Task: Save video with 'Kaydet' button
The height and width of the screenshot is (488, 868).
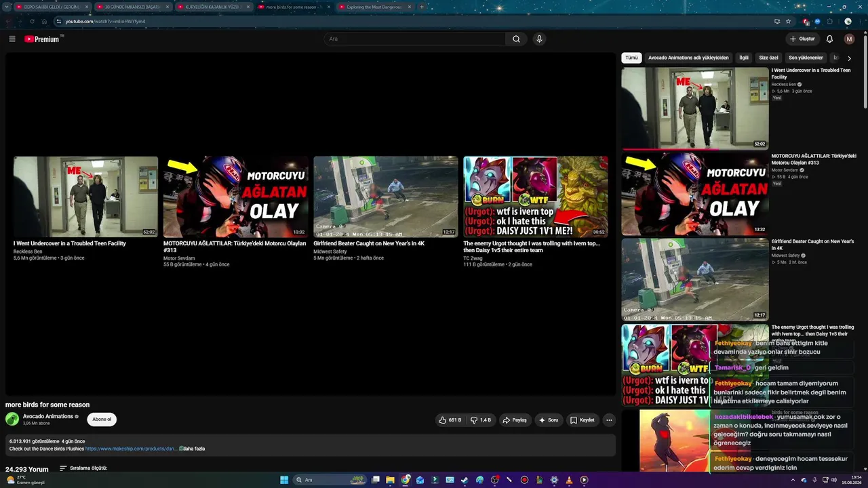Action: [x=582, y=420]
